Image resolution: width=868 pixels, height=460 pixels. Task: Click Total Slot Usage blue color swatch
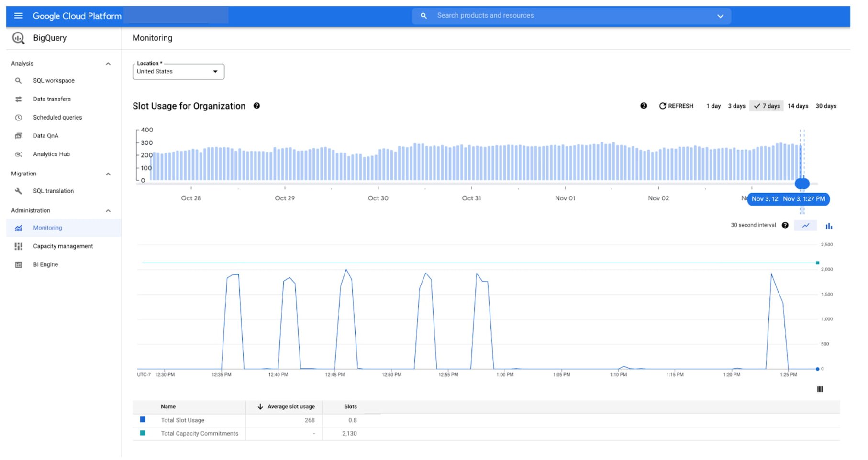143,420
